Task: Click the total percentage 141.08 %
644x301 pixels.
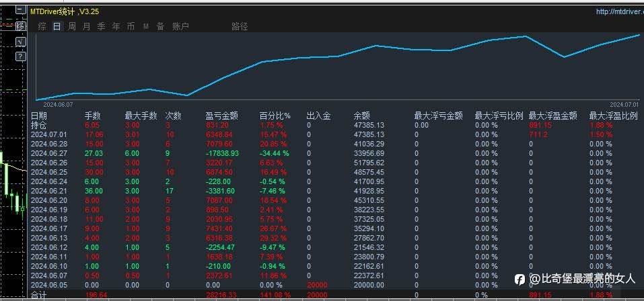Action: [x=275, y=295]
